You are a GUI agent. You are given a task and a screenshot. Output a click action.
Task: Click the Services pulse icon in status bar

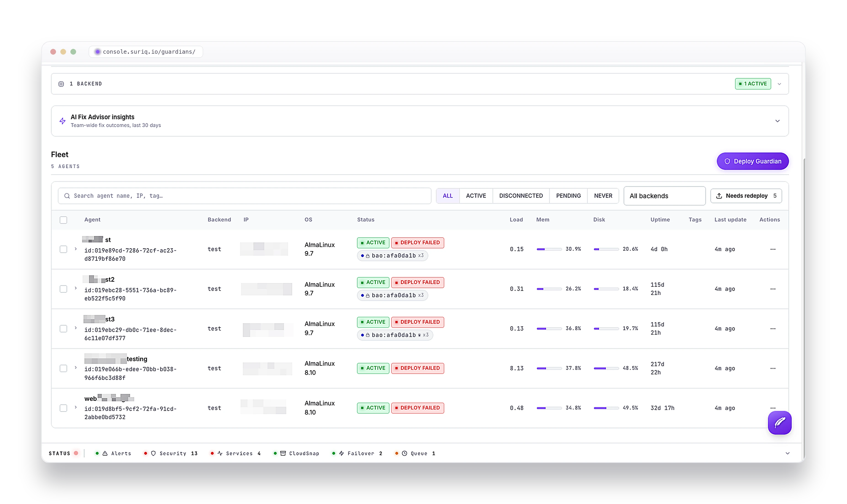pyautogui.click(x=220, y=454)
